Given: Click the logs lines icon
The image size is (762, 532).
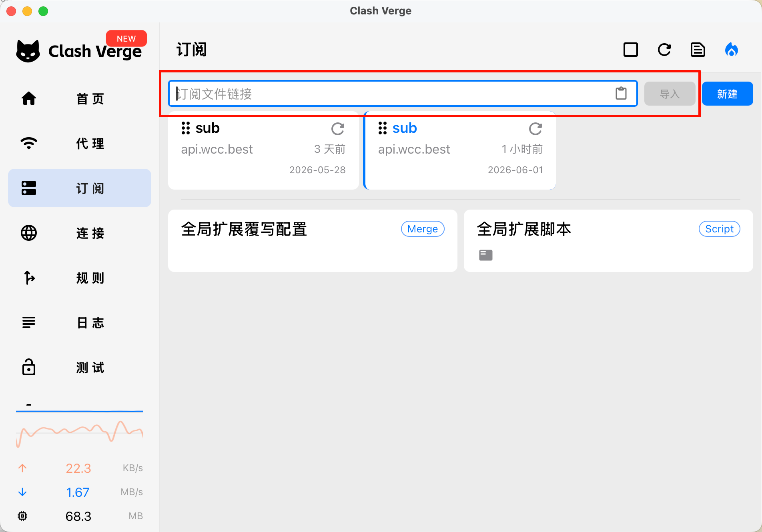Looking at the screenshot, I should pos(29,322).
